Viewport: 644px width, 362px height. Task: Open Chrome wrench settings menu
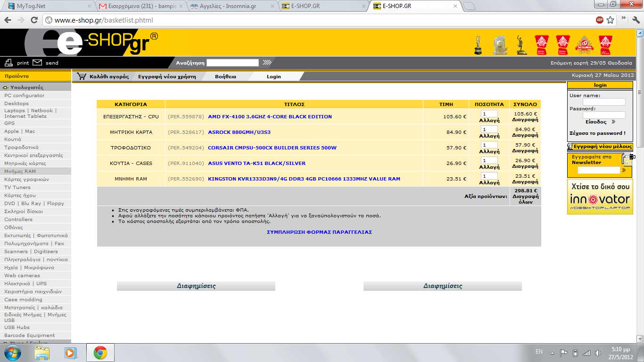click(635, 19)
